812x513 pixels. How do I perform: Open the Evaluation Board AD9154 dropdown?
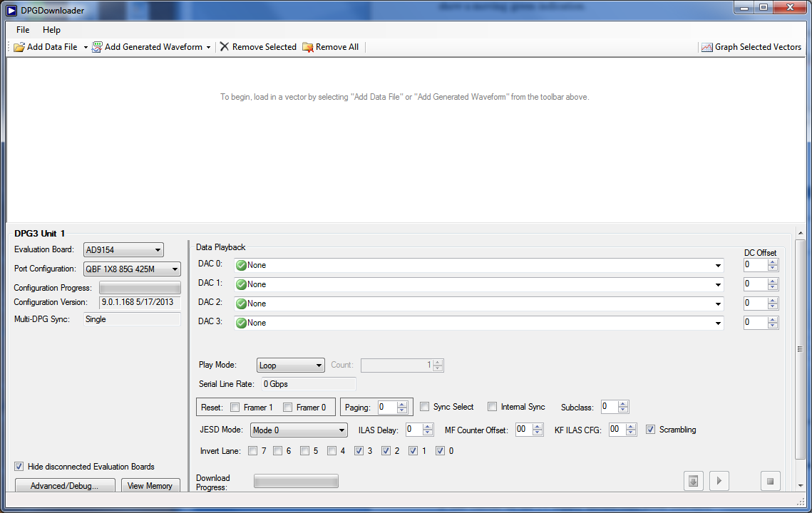(123, 249)
